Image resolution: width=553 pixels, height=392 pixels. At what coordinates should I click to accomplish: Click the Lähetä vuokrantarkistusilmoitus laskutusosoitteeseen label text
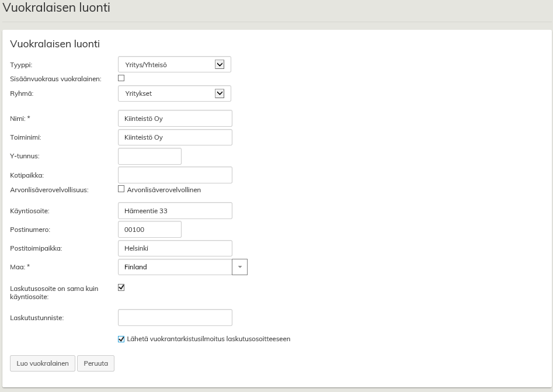[x=208, y=339]
